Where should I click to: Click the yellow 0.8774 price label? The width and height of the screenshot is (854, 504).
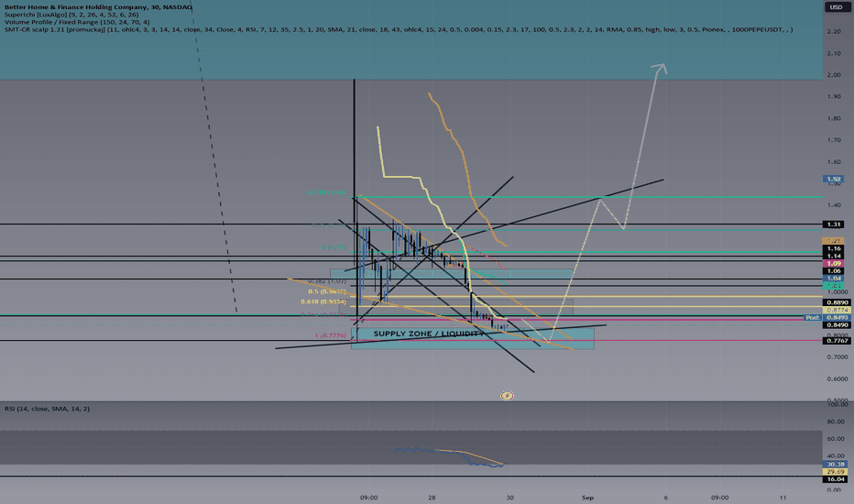coord(837,310)
